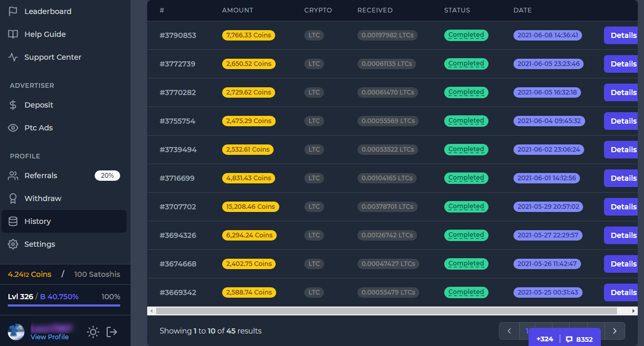This screenshot has width=644, height=346.
Task: Click received 0.00104165 LTCs
Action: point(388,178)
